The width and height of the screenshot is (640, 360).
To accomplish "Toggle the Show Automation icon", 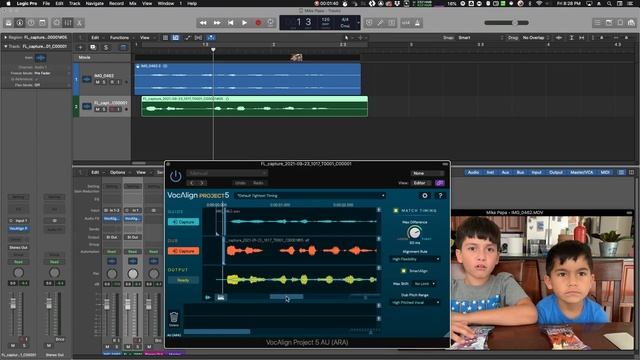I will pyautogui.click(x=187, y=38).
